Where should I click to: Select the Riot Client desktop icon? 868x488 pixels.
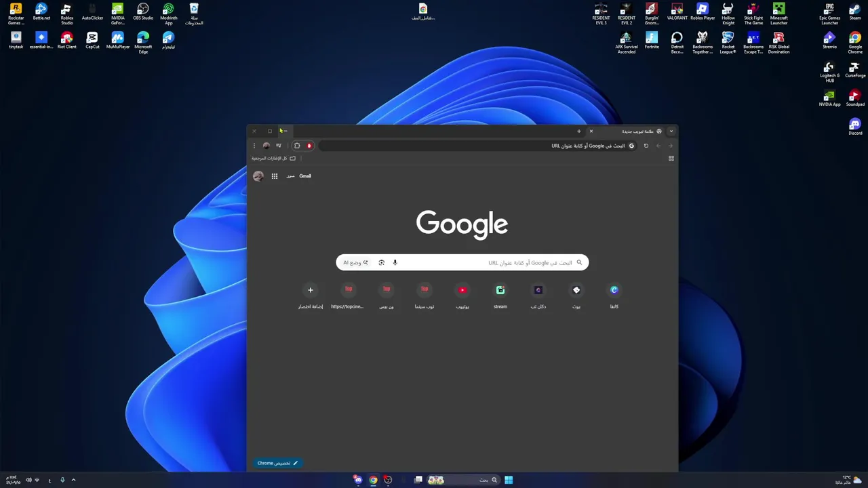[x=66, y=40]
